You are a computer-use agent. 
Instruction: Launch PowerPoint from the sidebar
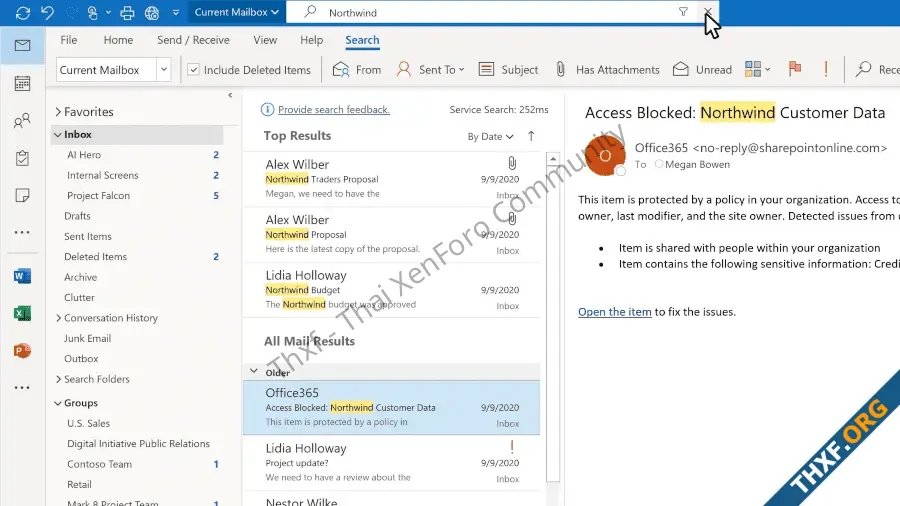(22, 351)
